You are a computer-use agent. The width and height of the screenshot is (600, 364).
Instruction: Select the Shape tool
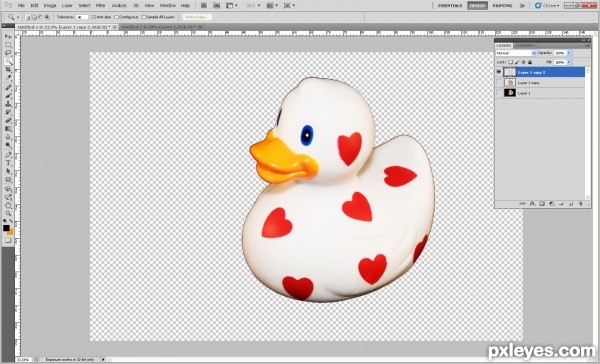8,180
